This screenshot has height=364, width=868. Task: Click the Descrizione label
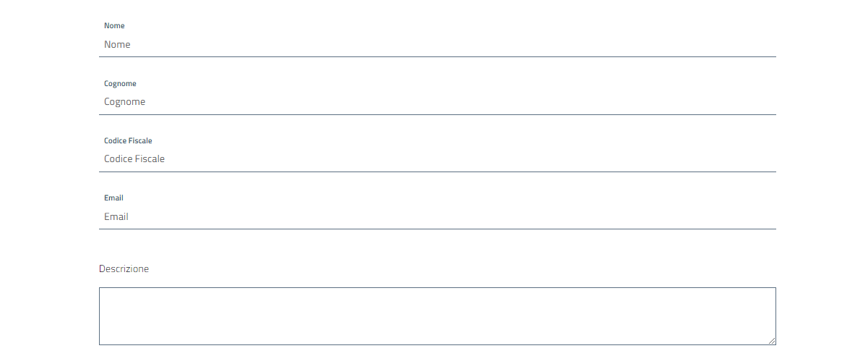tap(124, 269)
